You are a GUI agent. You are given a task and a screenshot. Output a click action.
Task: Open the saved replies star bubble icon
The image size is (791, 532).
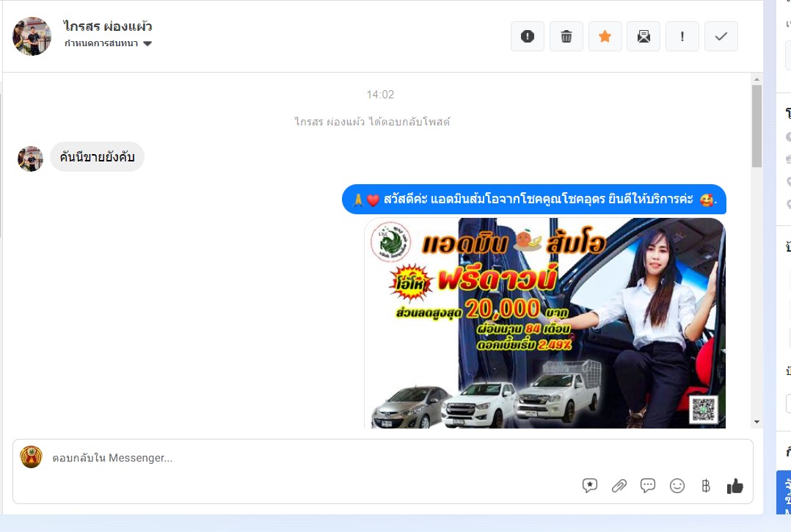(590, 486)
